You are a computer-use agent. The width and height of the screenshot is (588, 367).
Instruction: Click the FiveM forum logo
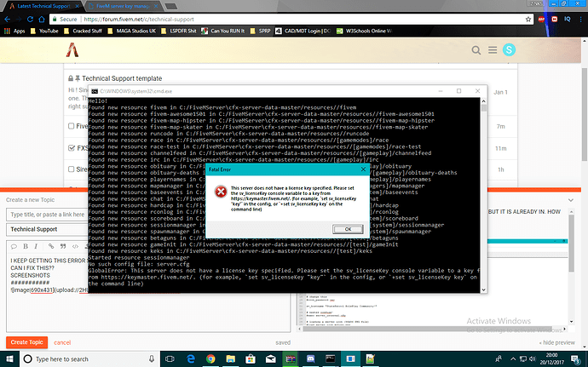pos(72,50)
